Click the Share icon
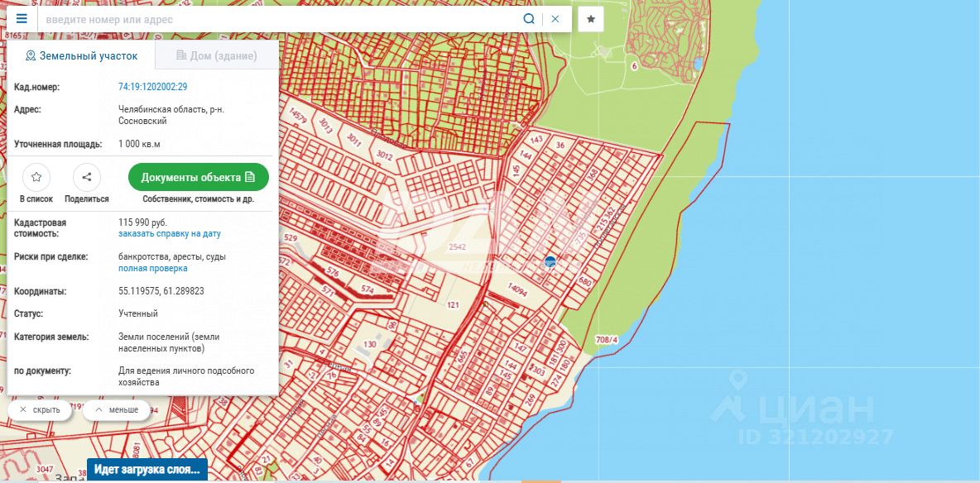Screen dimensions: 980x483 pos(87,177)
